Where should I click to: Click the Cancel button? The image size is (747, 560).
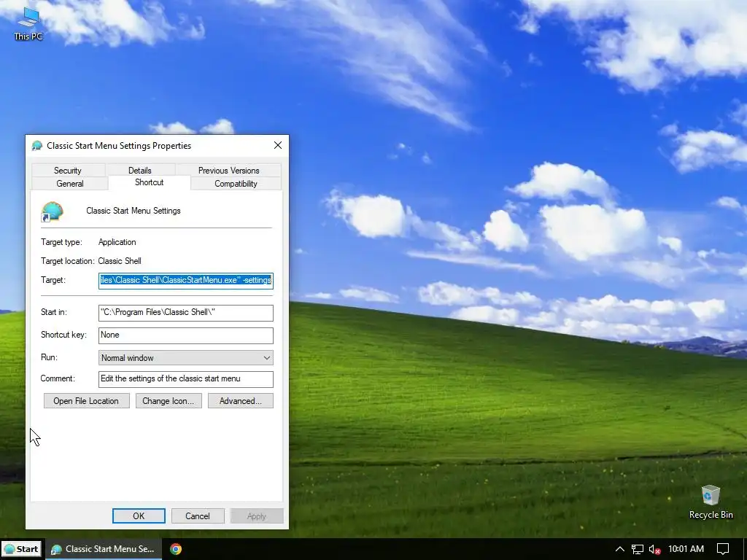click(198, 516)
